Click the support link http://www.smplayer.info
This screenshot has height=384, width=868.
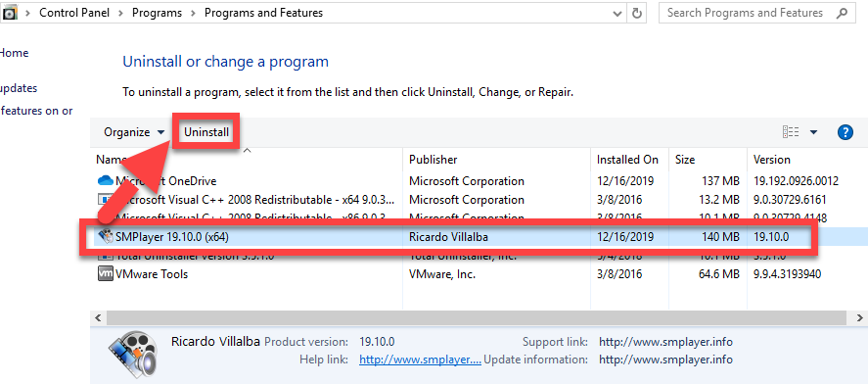pos(665,341)
